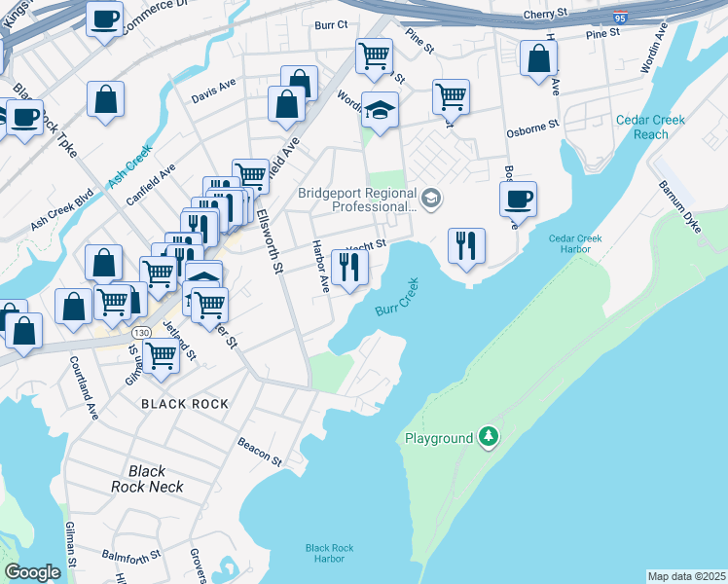Click the Black Rock Neck label
The image size is (728, 584).
(147, 479)
